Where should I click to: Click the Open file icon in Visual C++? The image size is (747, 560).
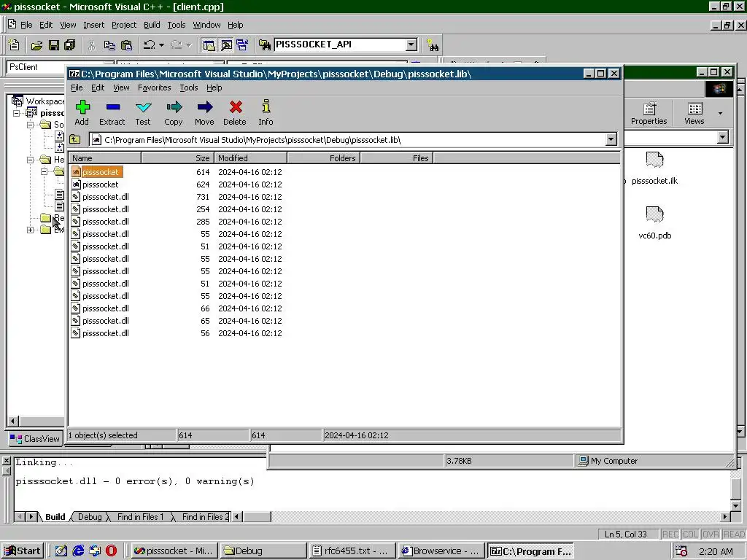(x=36, y=45)
